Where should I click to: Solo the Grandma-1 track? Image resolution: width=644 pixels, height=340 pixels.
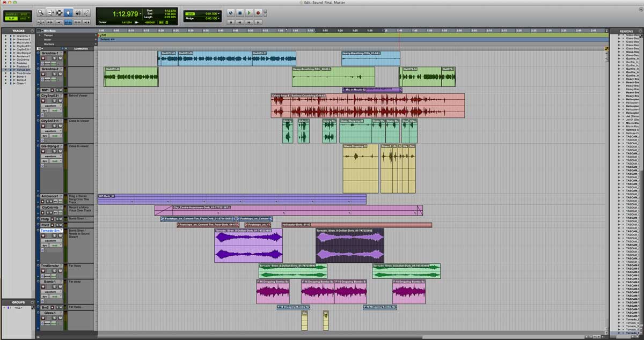(x=54, y=58)
